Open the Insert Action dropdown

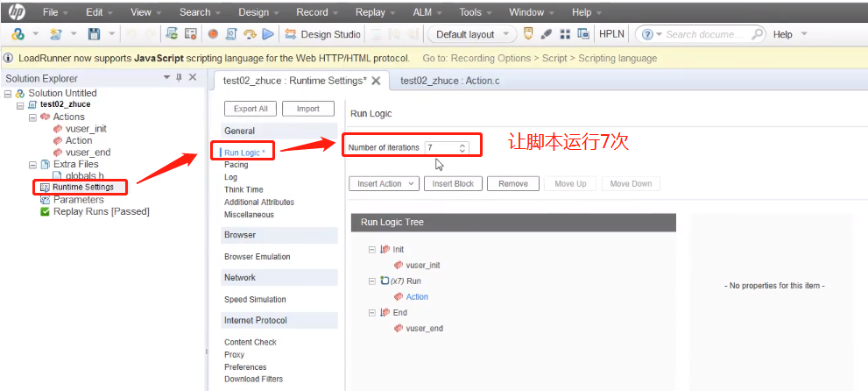pyautogui.click(x=385, y=184)
